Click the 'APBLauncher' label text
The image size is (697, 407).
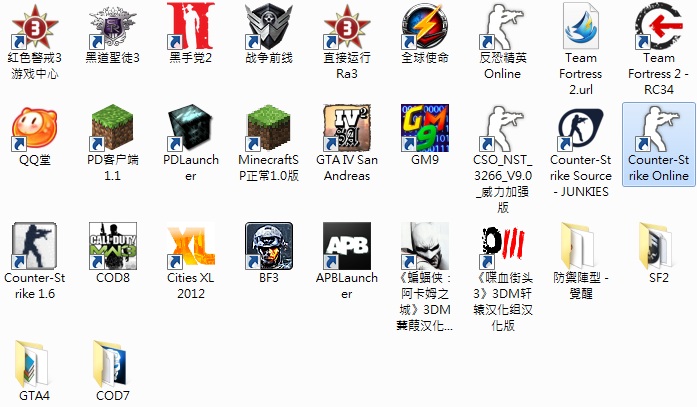pos(347,286)
